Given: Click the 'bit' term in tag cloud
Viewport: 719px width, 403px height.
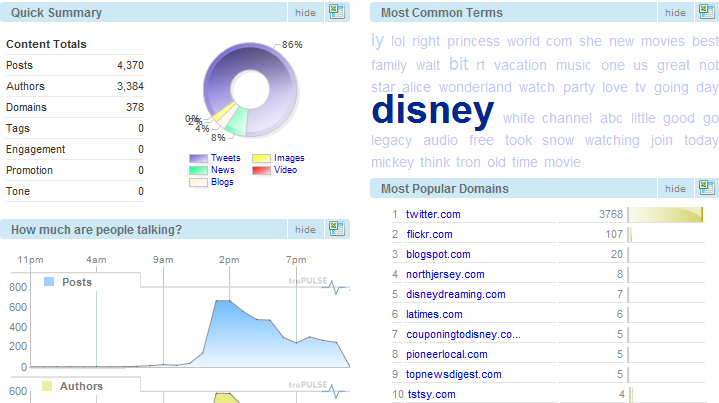Looking at the screenshot, I should (x=459, y=64).
